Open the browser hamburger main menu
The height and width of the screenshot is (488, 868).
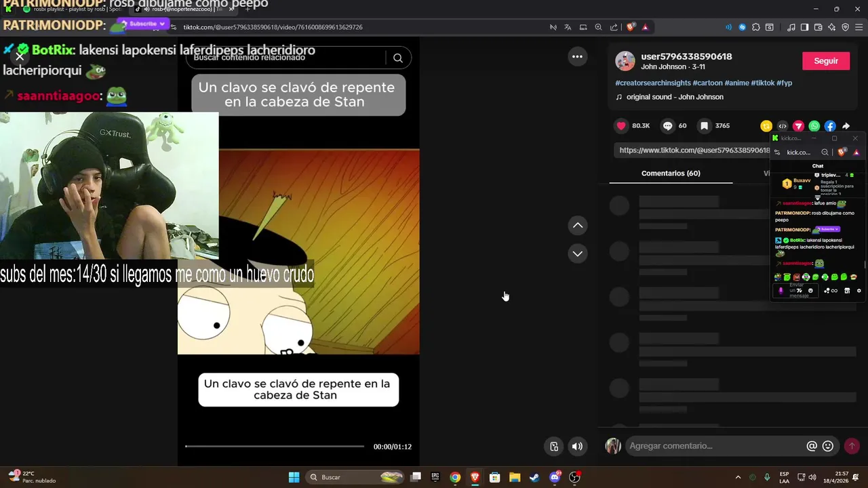point(859,27)
